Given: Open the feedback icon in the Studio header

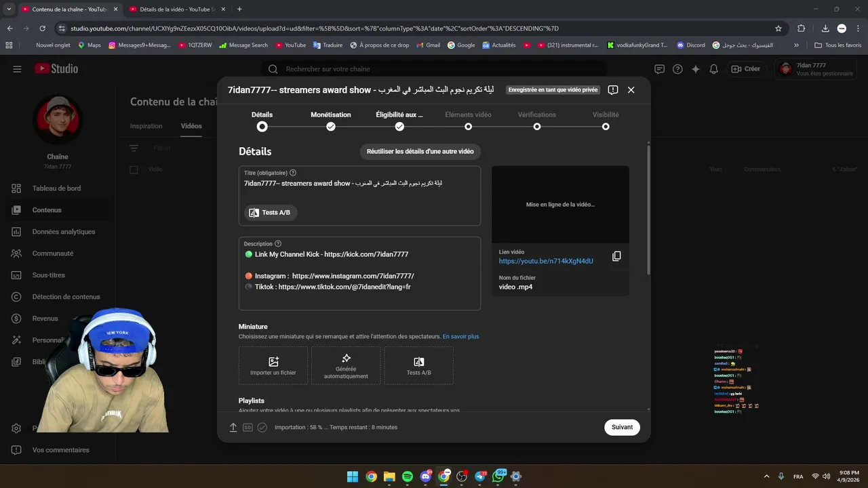Looking at the screenshot, I should point(659,69).
